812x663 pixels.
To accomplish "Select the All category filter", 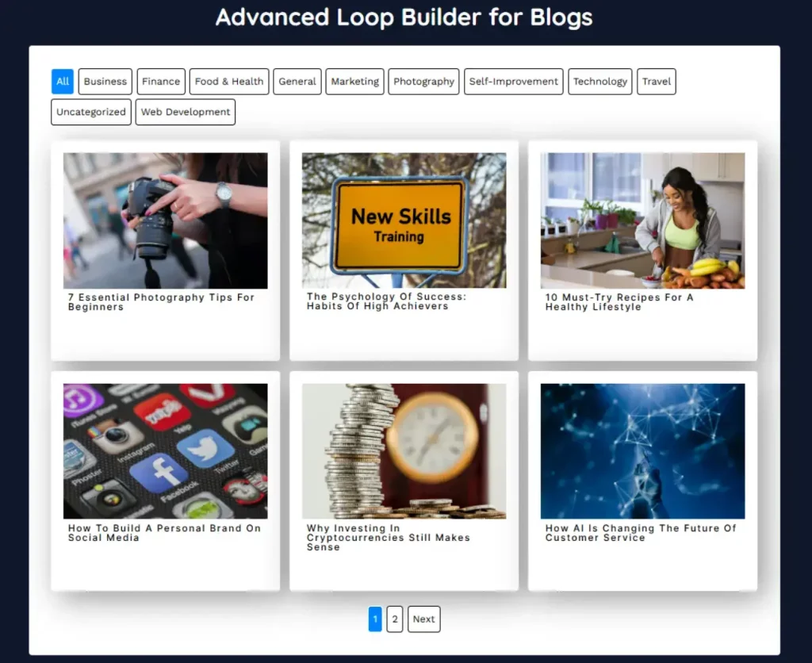I will (x=63, y=82).
